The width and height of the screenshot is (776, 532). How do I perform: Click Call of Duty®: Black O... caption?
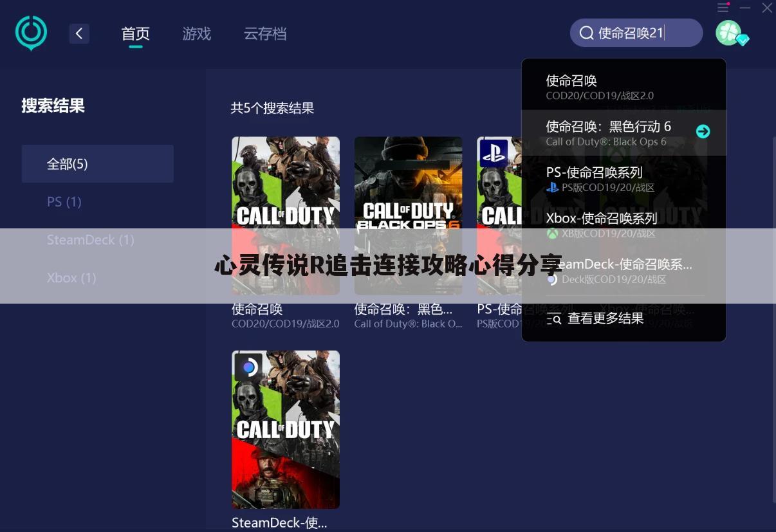coord(408,324)
